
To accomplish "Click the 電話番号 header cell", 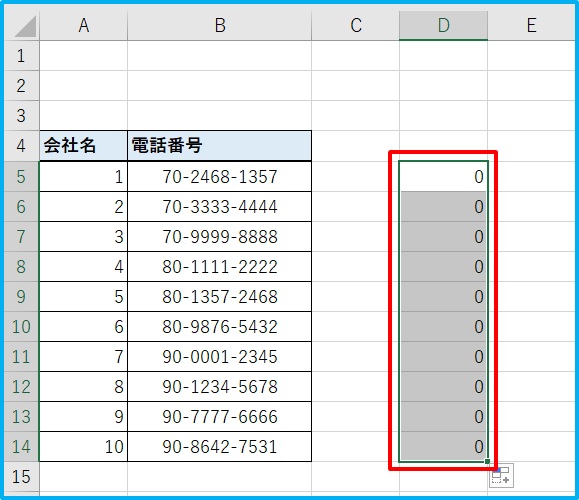I will pos(220,145).
